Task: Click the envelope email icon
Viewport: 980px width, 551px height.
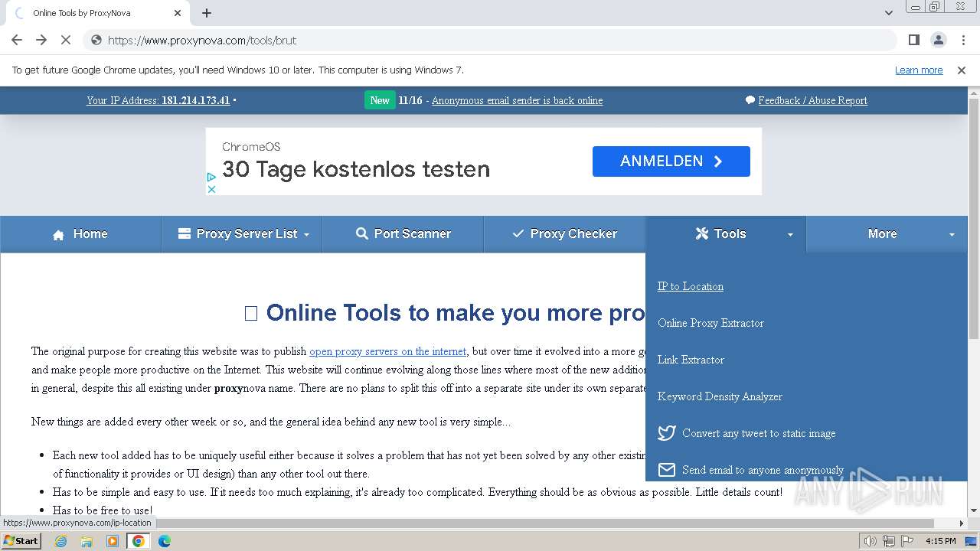Action: pyautogui.click(x=667, y=470)
